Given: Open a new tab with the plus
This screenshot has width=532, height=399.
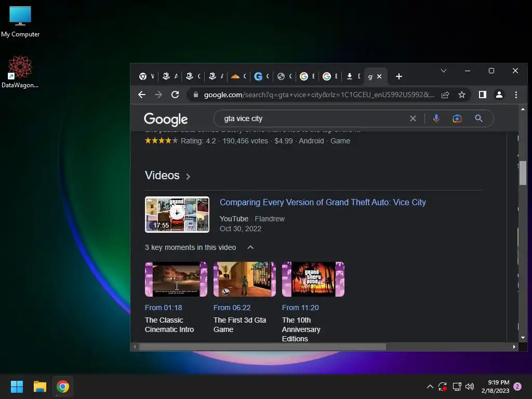Looking at the screenshot, I should pyautogui.click(x=399, y=76).
